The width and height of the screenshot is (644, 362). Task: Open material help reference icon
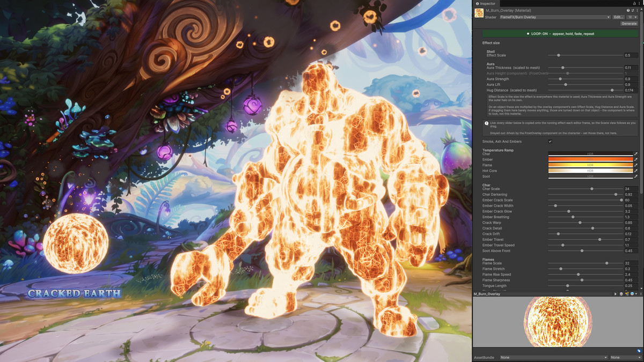coord(628,10)
